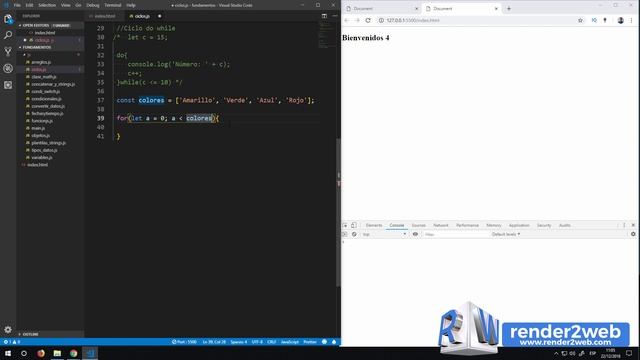Open the Debug view in activity bar
The image size is (640, 360).
pyautogui.click(x=8, y=68)
